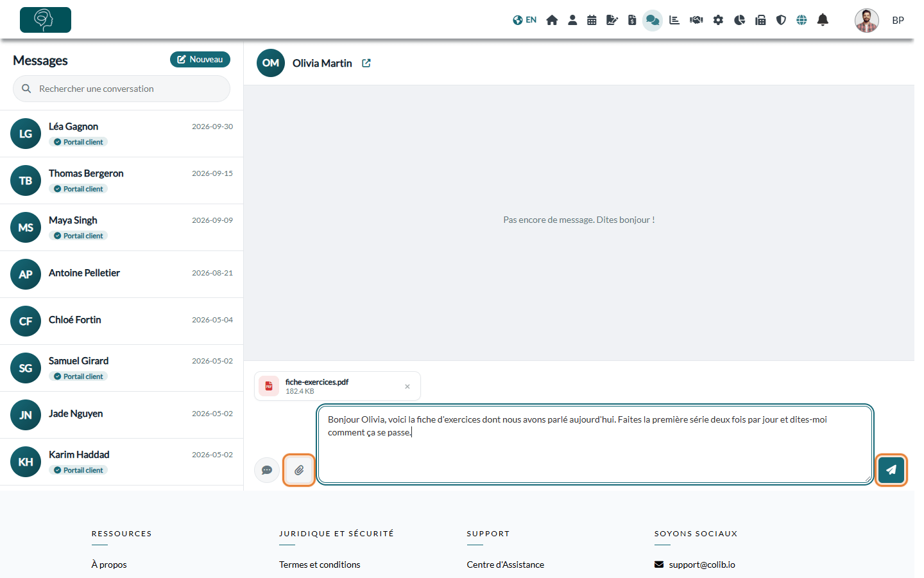The width and height of the screenshot is (924, 578).
Task: Open the teal web globe icon
Action: click(x=801, y=20)
